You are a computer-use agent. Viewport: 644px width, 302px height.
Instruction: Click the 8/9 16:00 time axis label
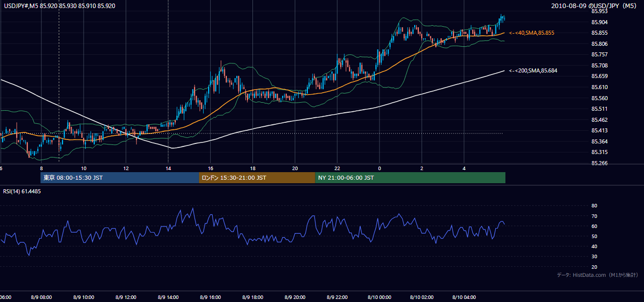(x=211, y=297)
